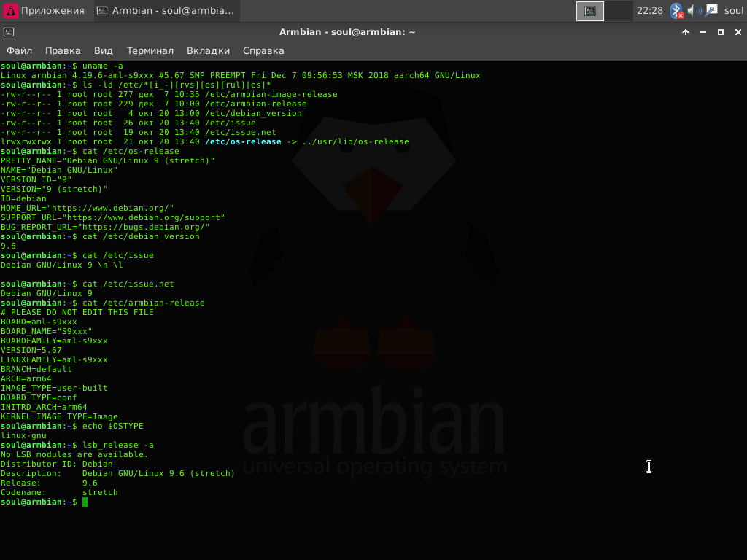Open the Терминал menu
747x560 pixels.
pos(150,50)
